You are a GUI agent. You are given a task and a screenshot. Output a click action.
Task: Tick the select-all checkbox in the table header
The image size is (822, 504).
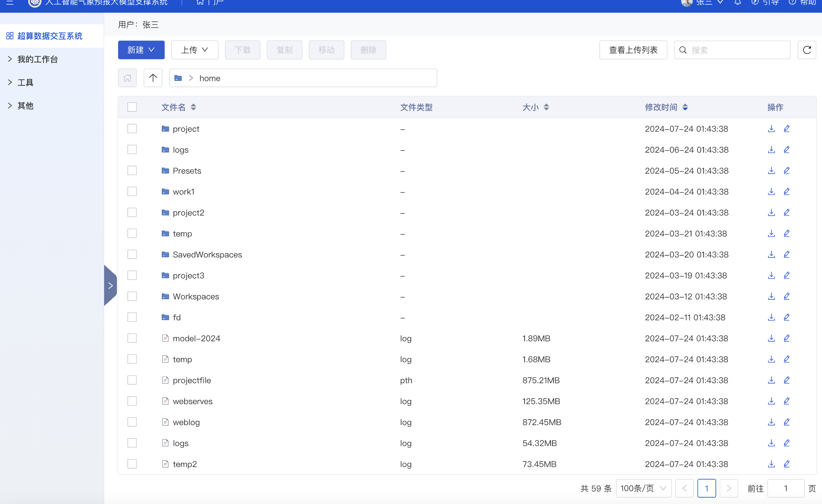click(132, 107)
